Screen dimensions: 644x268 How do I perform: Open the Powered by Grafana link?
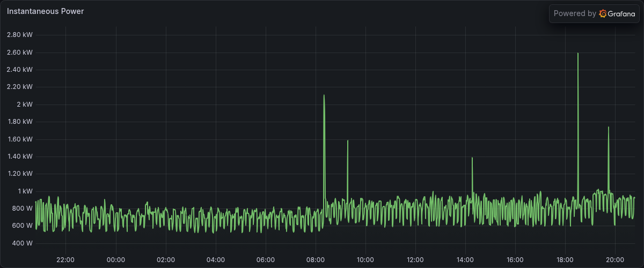(594, 13)
